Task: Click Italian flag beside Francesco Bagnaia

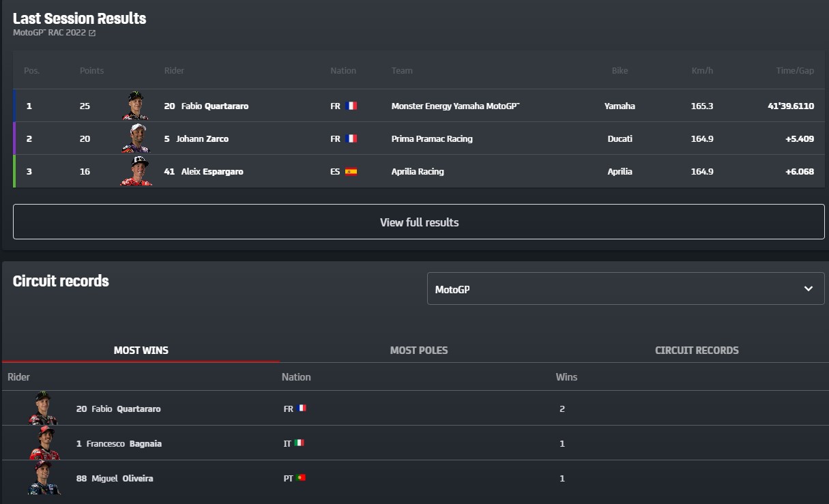Action: 299,443
